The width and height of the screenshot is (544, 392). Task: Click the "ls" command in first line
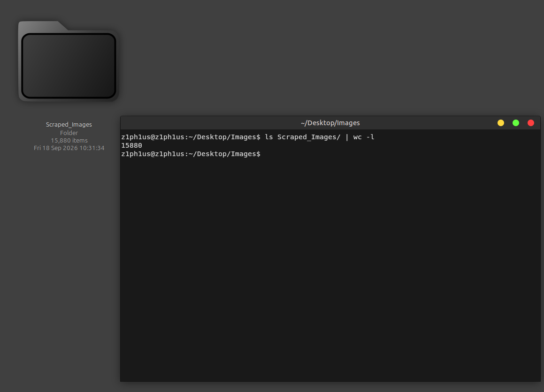click(x=269, y=137)
